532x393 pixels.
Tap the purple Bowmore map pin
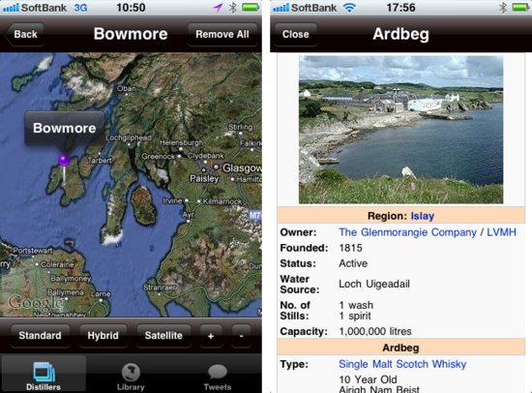pos(64,160)
